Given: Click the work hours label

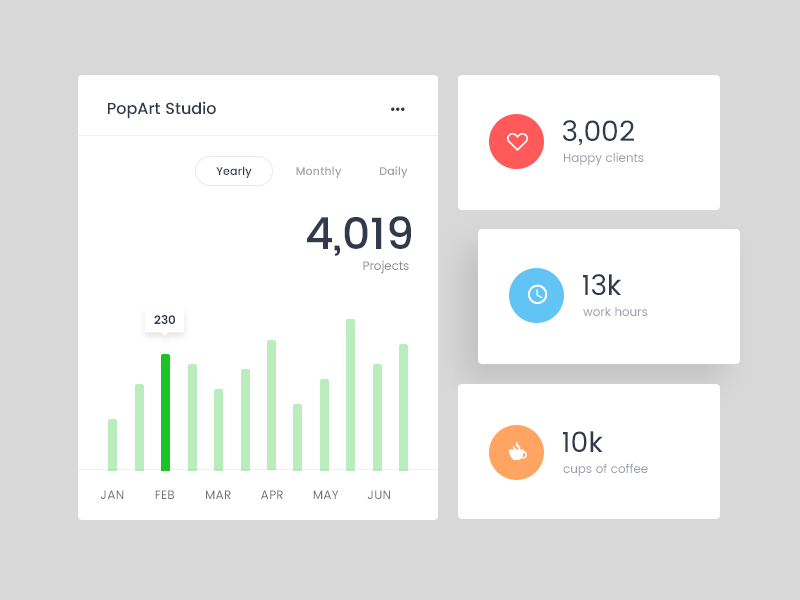Looking at the screenshot, I should pos(615,312).
